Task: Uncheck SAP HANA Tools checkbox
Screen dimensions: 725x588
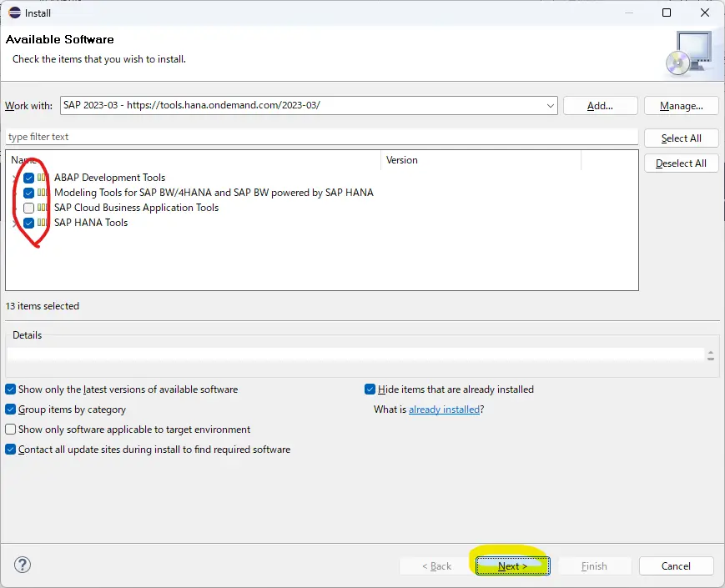Action: tap(28, 223)
